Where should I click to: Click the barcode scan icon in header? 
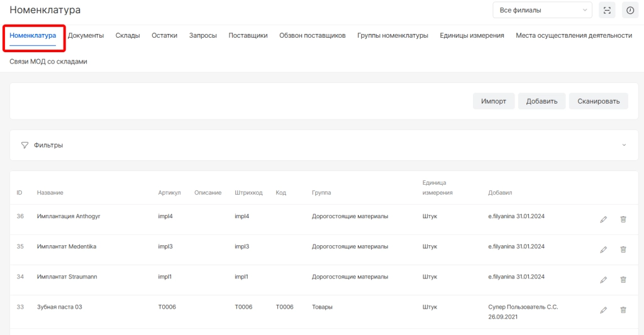coord(607,10)
